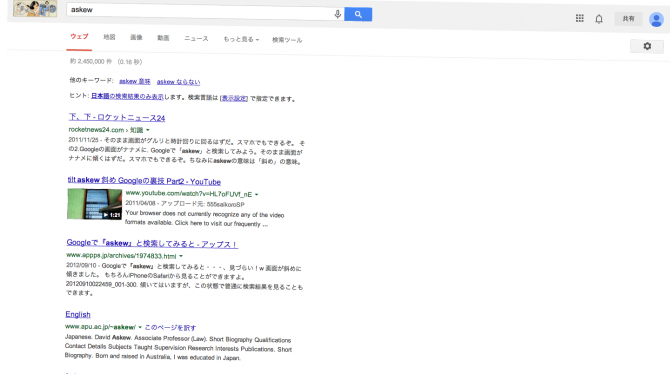670x374 pixels.
Task: Open the settings gear button
Action: click(x=647, y=46)
